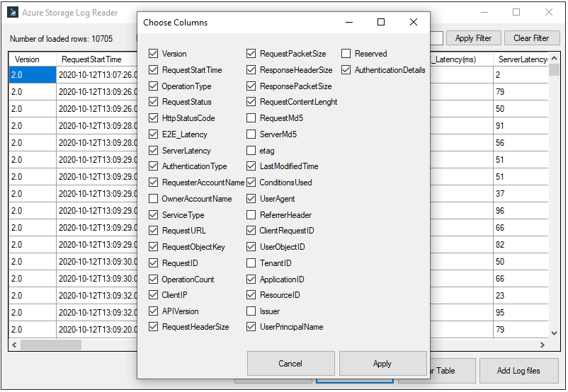The height and width of the screenshot is (392, 568).
Task: Click the table's scroll up arrow
Action: (555, 58)
